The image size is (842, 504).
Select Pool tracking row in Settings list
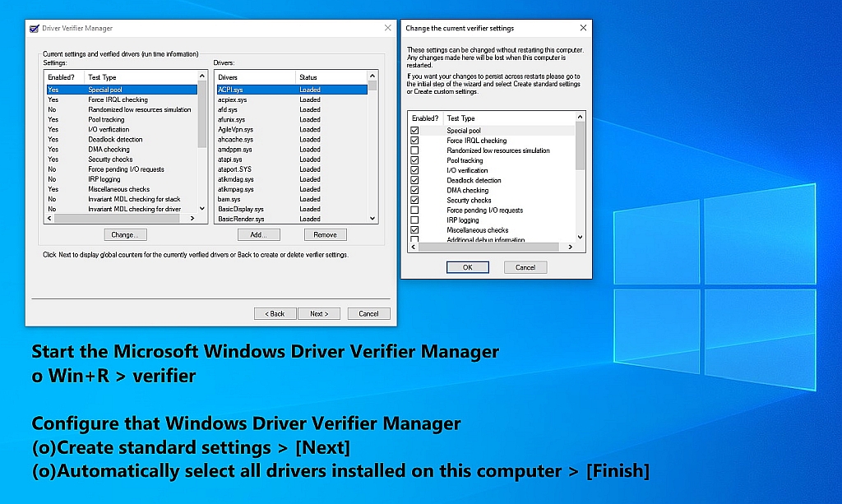[x=122, y=120]
